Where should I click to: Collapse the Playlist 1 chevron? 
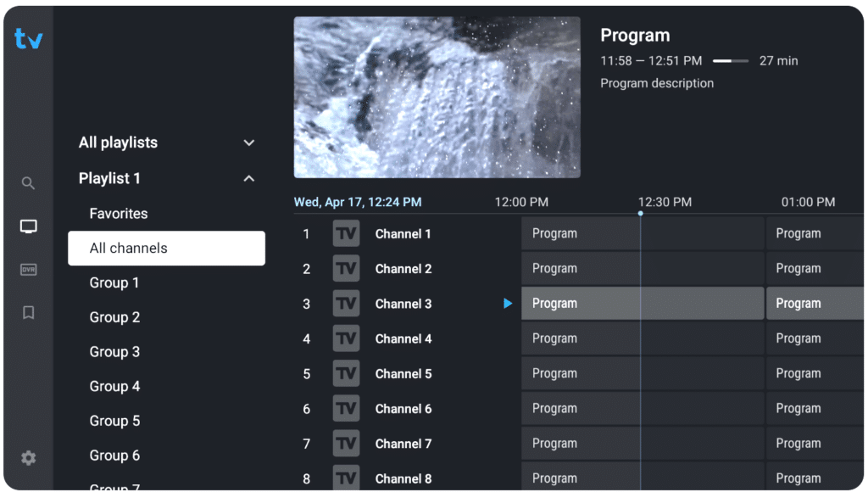coord(249,178)
